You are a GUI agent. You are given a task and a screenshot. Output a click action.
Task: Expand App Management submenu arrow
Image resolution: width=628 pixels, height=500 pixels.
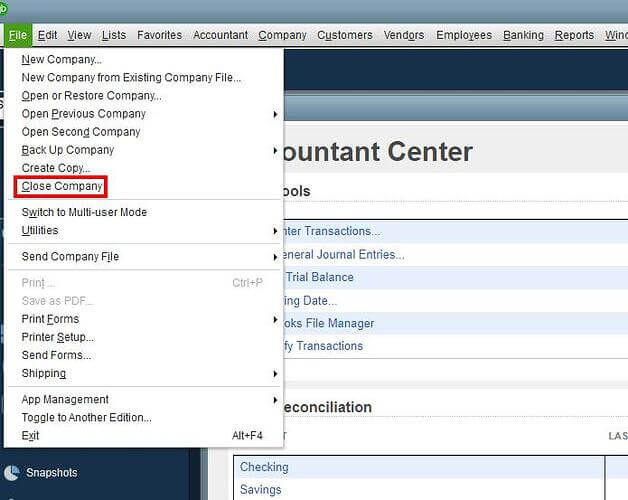pyautogui.click(x=275, y=400)
